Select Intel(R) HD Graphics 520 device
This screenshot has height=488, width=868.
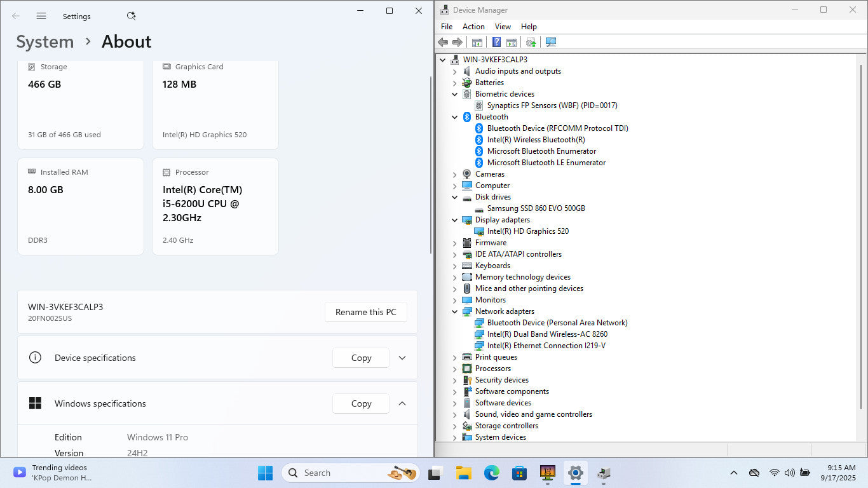tap(527, 231)
